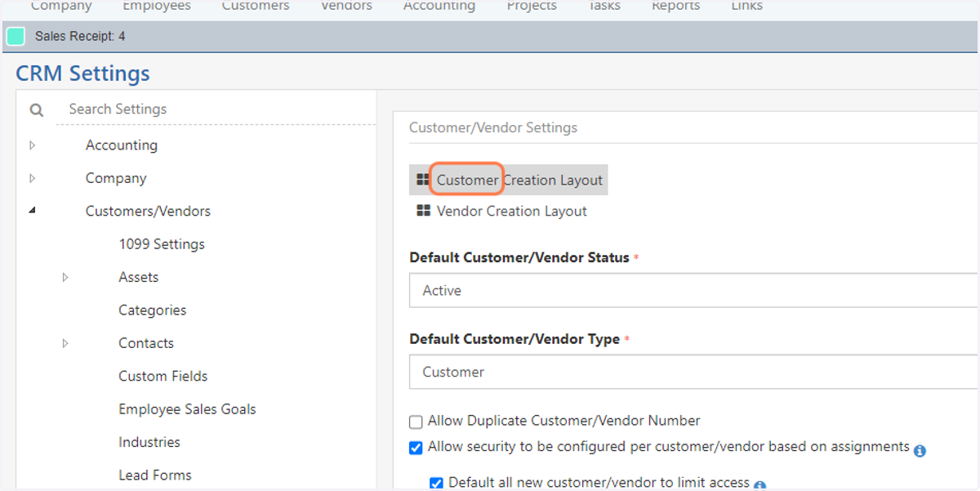Click the Search Settings input field
Image resolution: width=980 pixels, height=491 pixels.
216,109
